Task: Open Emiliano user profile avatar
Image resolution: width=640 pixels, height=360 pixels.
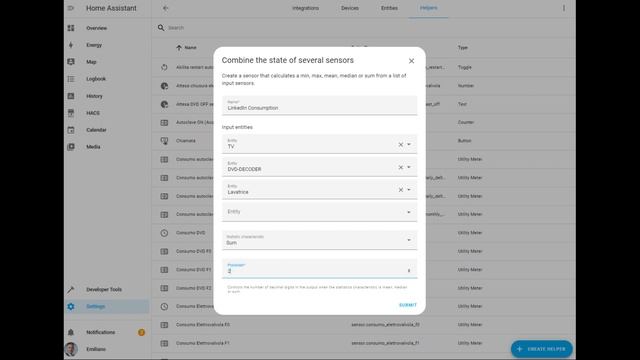Action: [x=71, y=349]
